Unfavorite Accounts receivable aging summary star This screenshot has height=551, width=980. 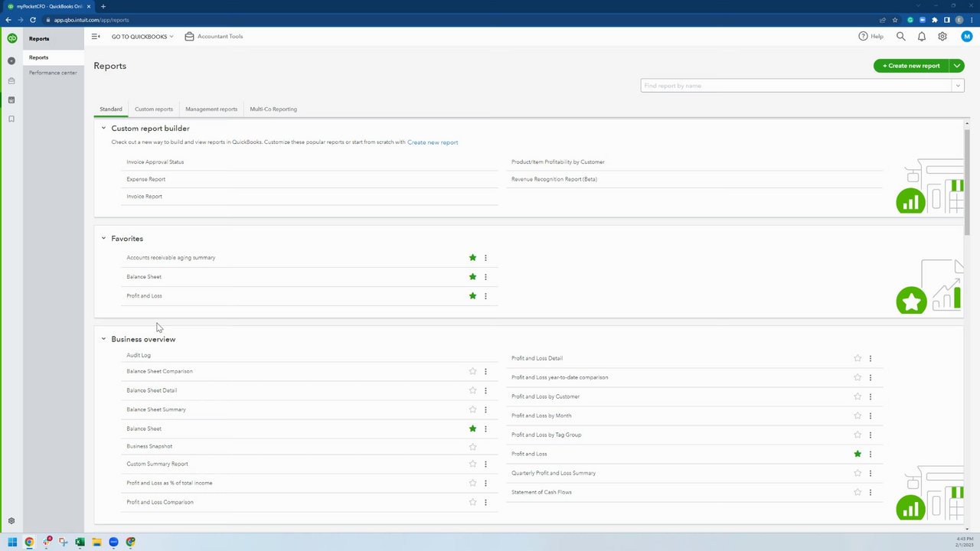[472, 258]
